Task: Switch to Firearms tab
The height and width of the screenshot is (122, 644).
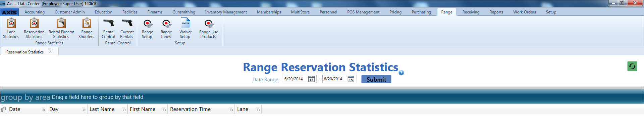Action: (x=155, y=12)
